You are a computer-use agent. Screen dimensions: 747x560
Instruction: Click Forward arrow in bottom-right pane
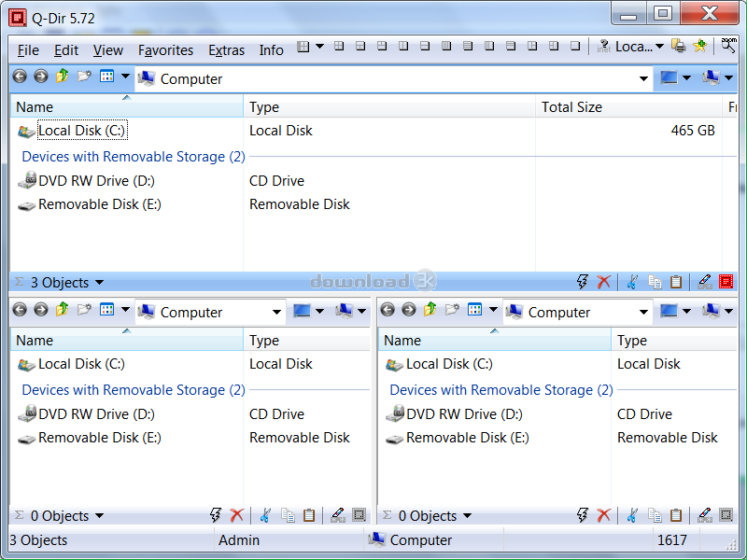click(x=408, y=311)
